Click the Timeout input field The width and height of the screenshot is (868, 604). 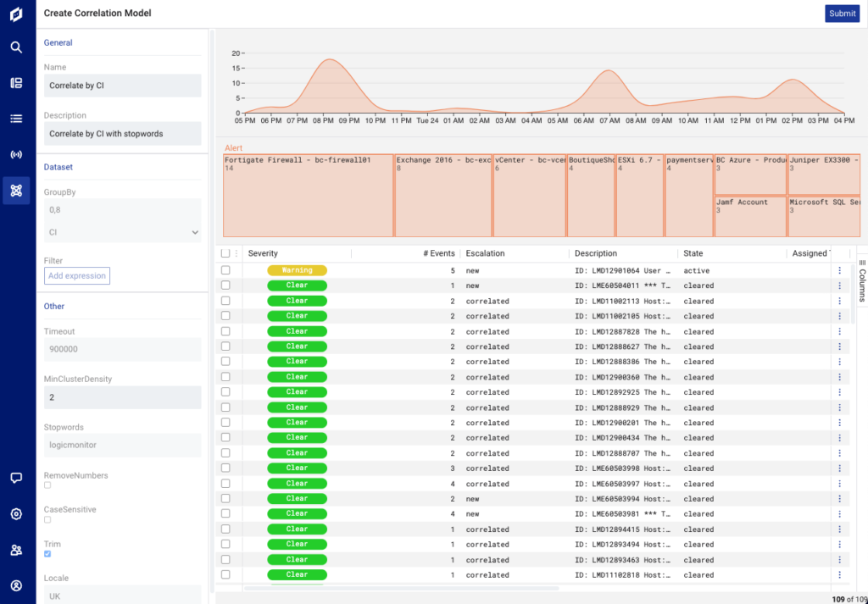pos(122,349)
